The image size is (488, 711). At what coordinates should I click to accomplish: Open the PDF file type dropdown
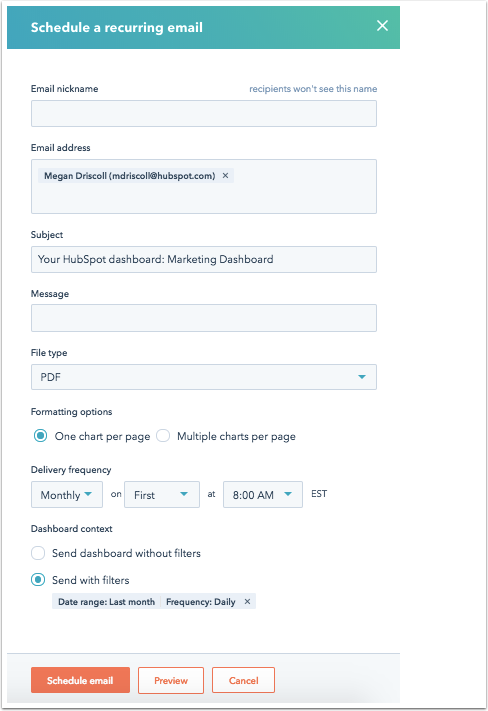click(204, 377)
